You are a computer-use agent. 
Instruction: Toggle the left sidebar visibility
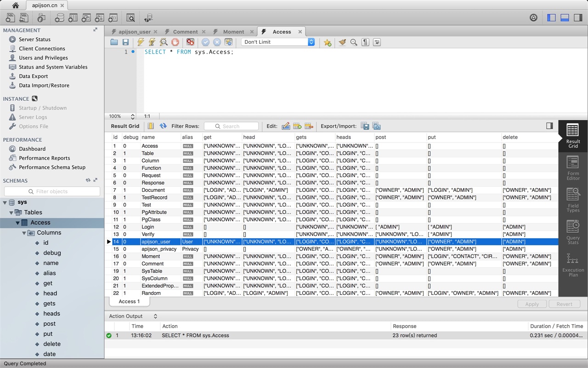(x=552, y=18)
